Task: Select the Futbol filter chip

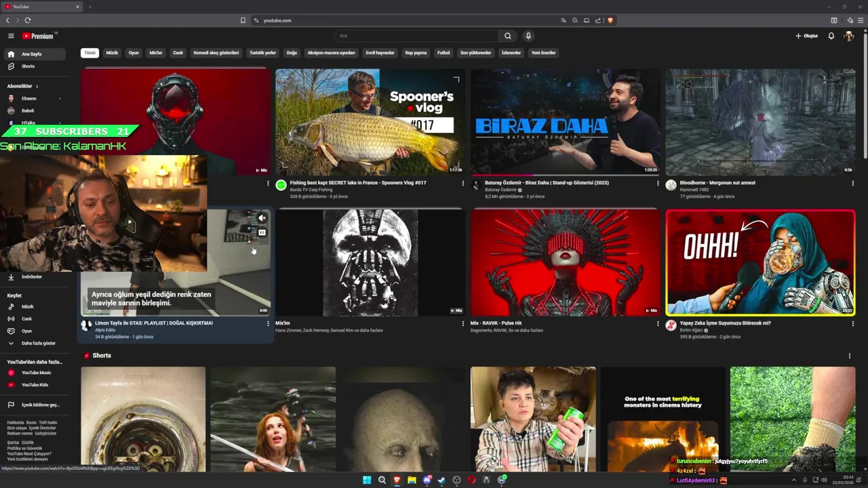Action: 443,53
